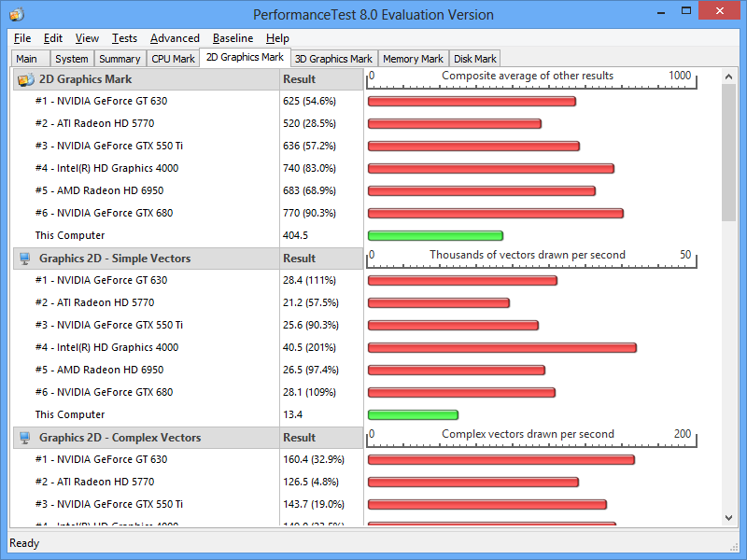This screenshot has width=747, height=560.
Task: Select ATI Radeon HD 5770 under 2D Graphics Mark
Action: 95,124
